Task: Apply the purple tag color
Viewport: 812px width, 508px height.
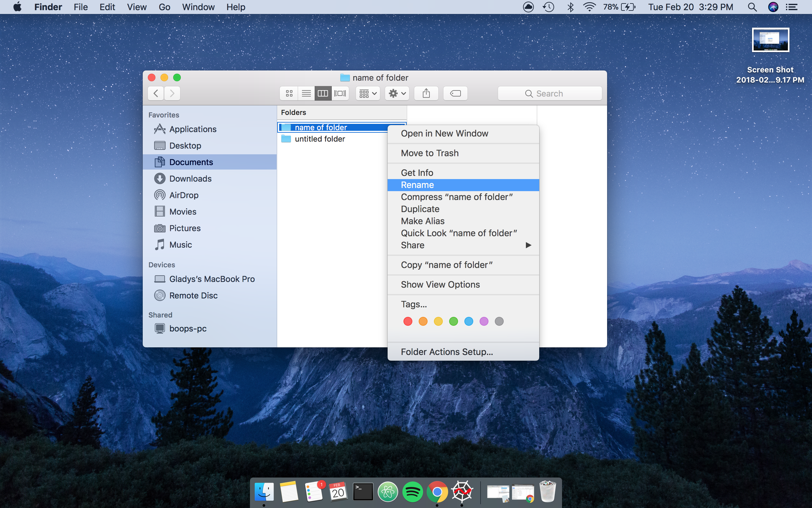Action: 484,321
